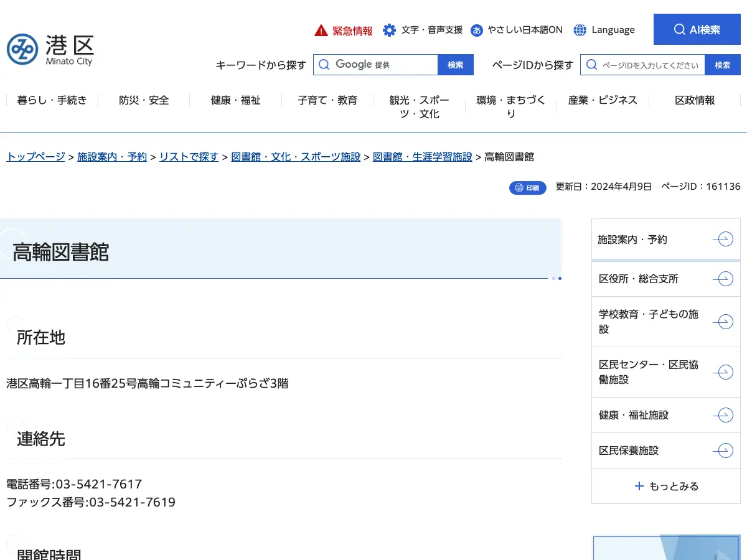Image resolution: width=747 pixels, height=560 pixels.
Task: Expand the もっとみる list
Action: pyautogui.click(x=665, y=486)
